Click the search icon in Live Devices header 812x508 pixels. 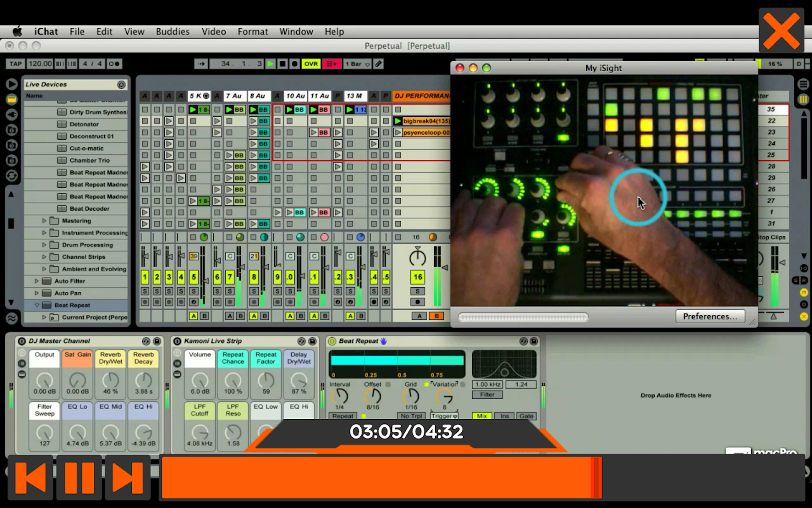pyautogui.click(x=121, y=84)
